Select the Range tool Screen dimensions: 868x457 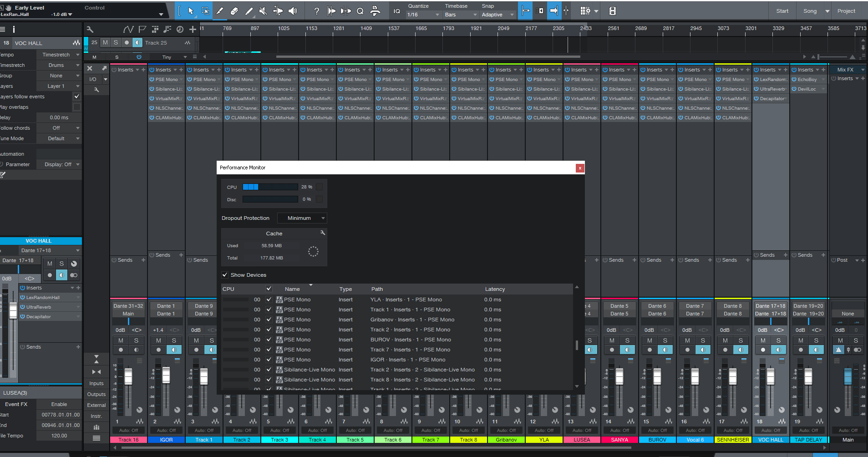point(205,11)
